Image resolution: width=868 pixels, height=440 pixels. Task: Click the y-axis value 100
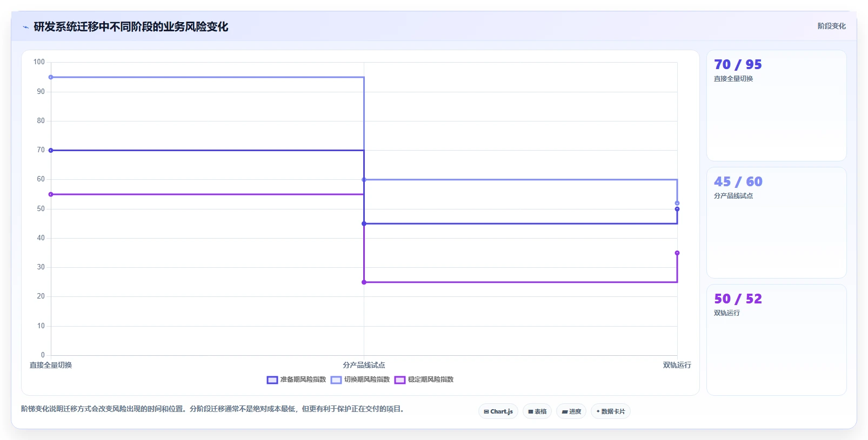coord(39,62)
